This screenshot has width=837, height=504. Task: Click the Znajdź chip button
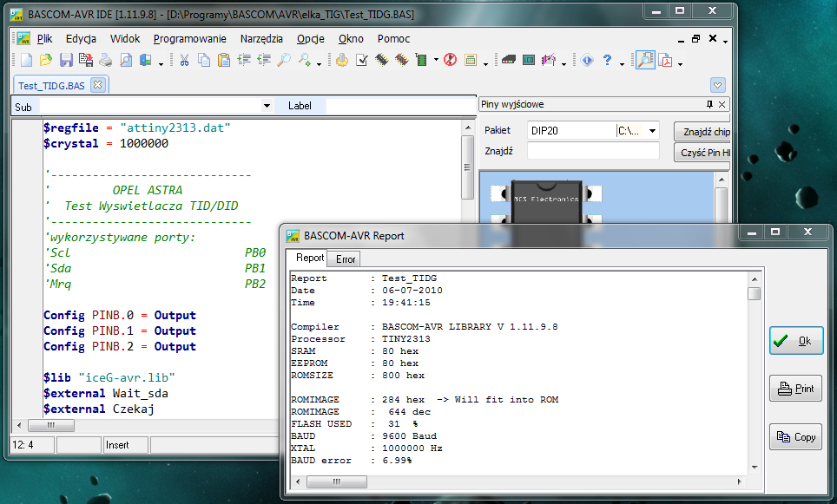pos(703,132)
